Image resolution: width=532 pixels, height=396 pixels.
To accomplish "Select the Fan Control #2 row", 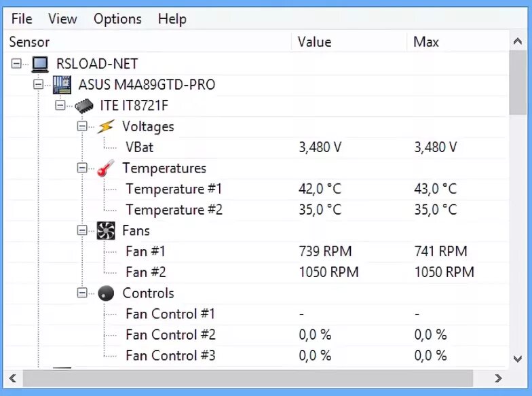I will pyautogui.click(x=170, y=335).
